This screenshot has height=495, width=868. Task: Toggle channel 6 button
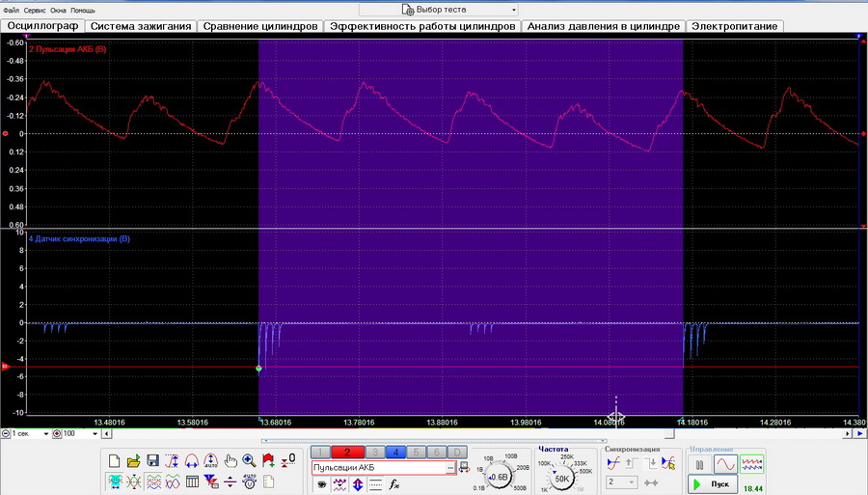437,453
